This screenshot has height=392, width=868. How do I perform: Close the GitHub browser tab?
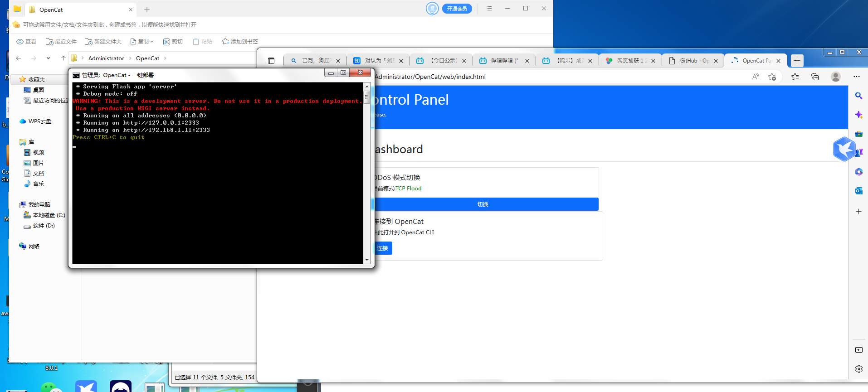[716, 61]
